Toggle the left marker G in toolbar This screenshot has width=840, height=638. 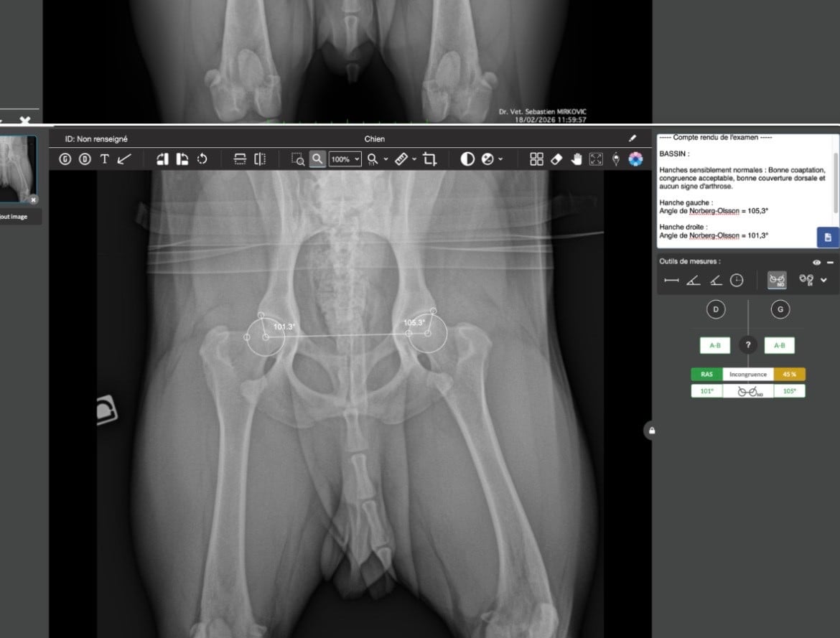65,159
